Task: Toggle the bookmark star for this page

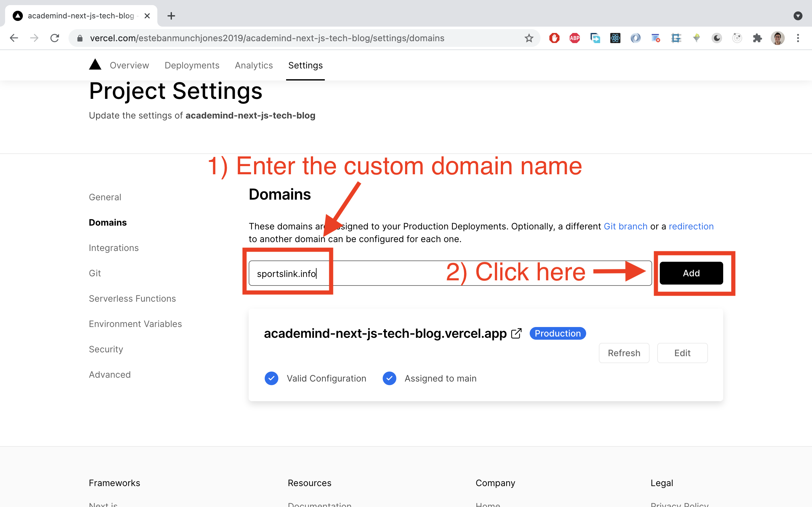Action: [529, 38]
